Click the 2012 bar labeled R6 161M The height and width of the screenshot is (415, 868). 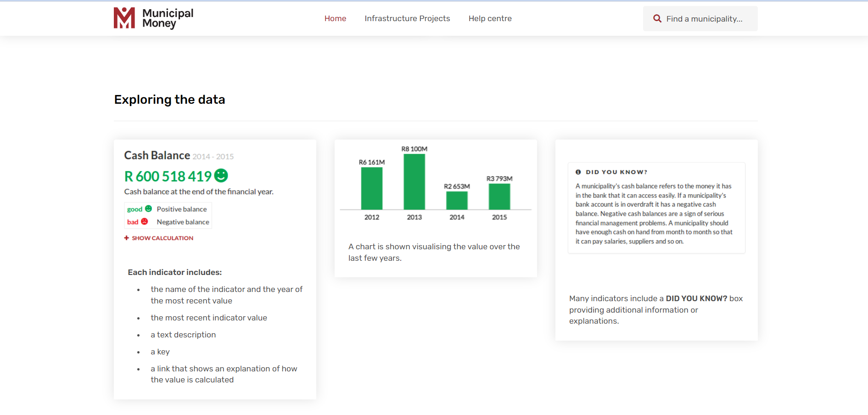coord(372,188)
